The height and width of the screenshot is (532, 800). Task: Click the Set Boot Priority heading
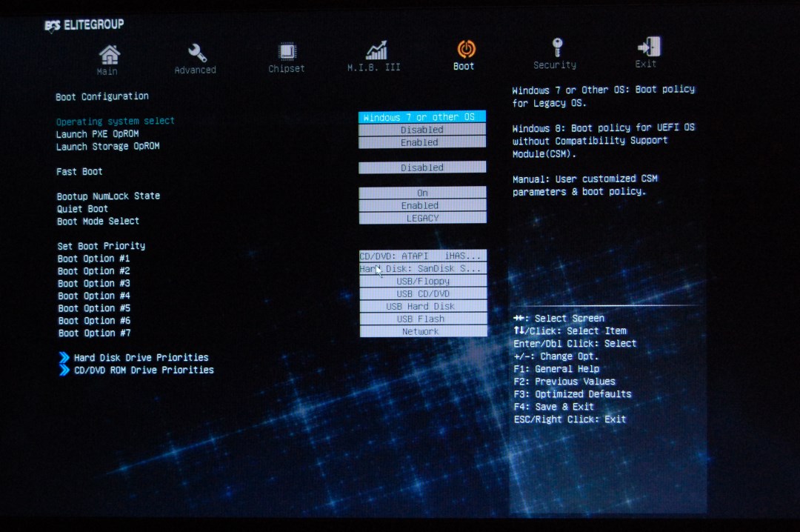pos(101,246)
